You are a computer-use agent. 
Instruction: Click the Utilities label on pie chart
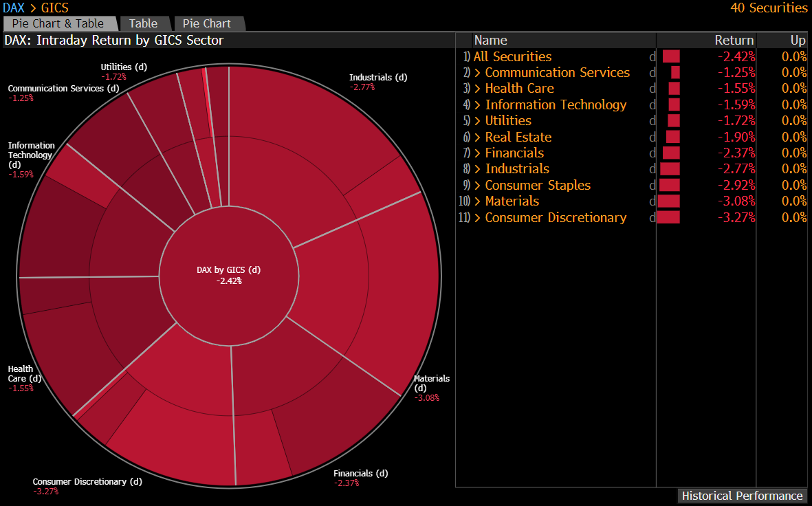(124, 67)
